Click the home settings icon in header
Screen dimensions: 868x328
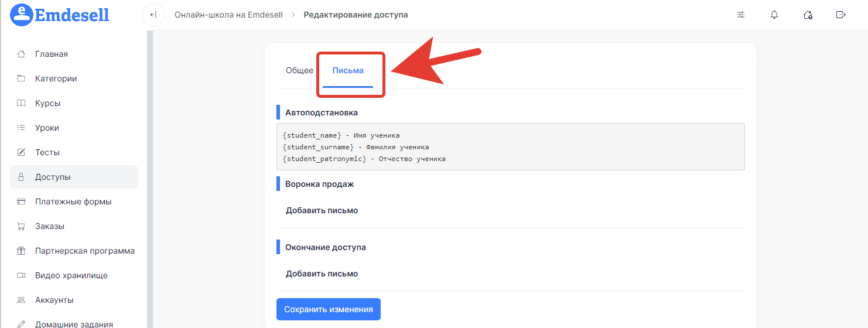pyautogui.click(x=808, y=15)
